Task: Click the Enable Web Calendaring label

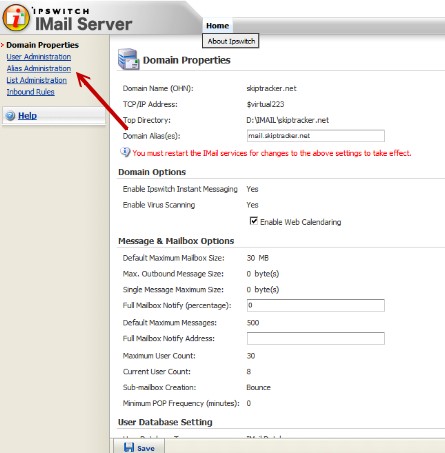Action: pos(301,222)
